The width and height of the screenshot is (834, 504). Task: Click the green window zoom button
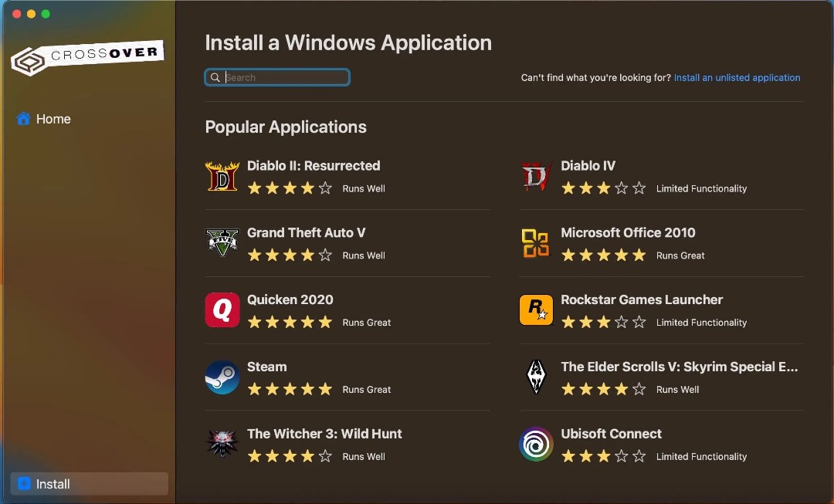46,14
